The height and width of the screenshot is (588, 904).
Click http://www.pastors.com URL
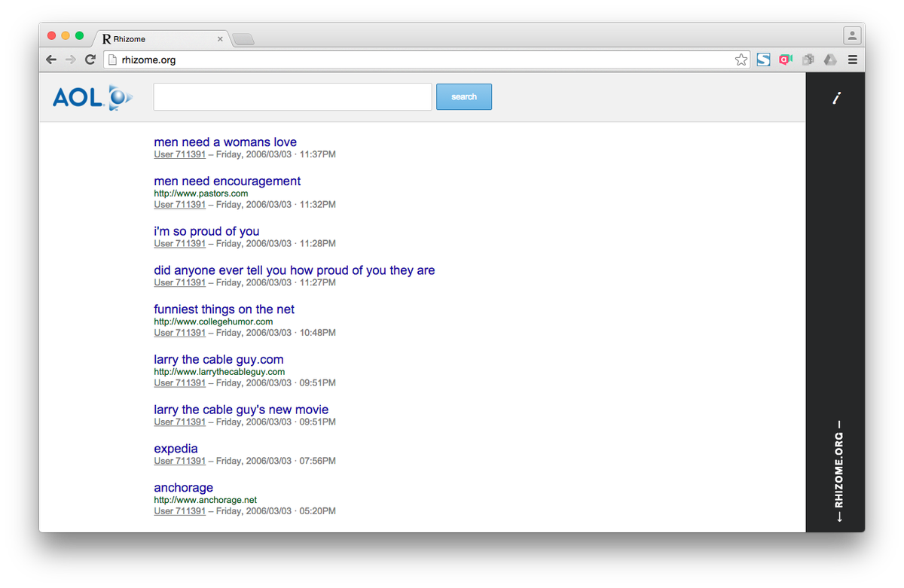click(201, 193)
